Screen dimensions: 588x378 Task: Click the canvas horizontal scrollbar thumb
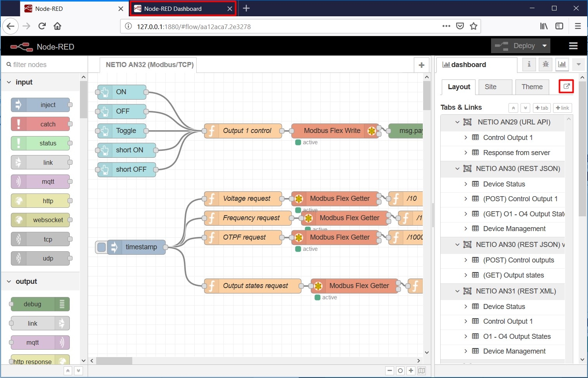pos(114,361)
